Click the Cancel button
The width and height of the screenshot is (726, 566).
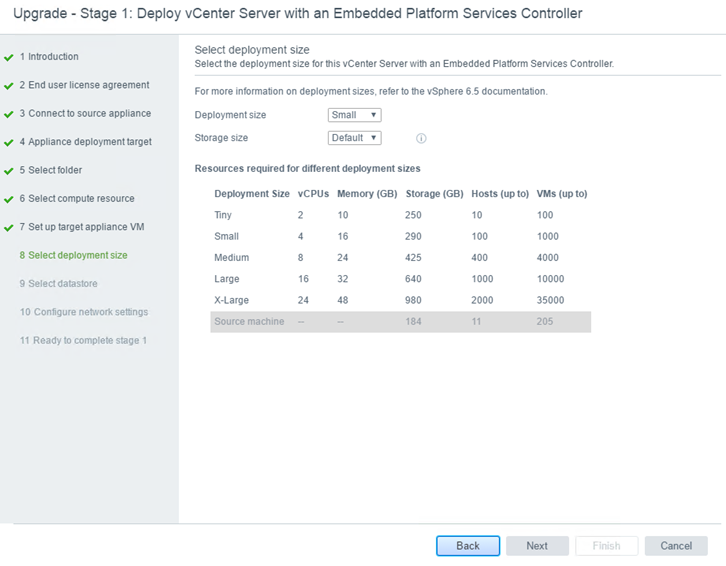pyautogui.click(x=676, y=546)
